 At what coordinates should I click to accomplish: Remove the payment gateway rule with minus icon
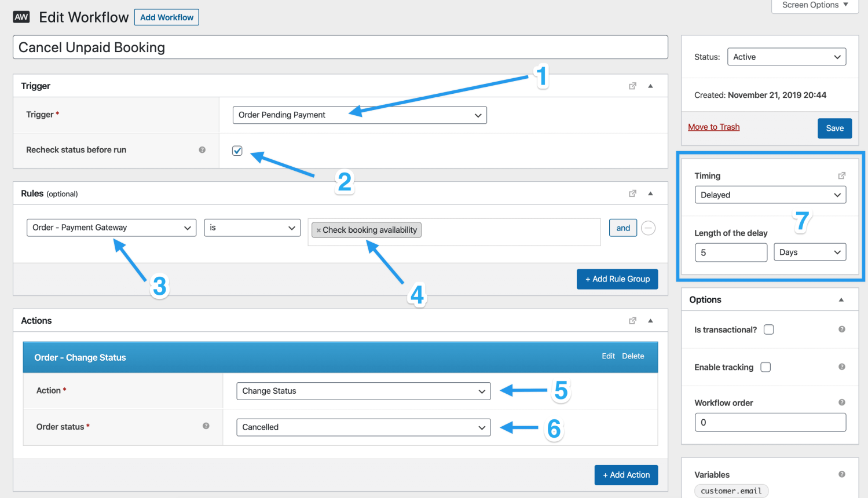648,228
